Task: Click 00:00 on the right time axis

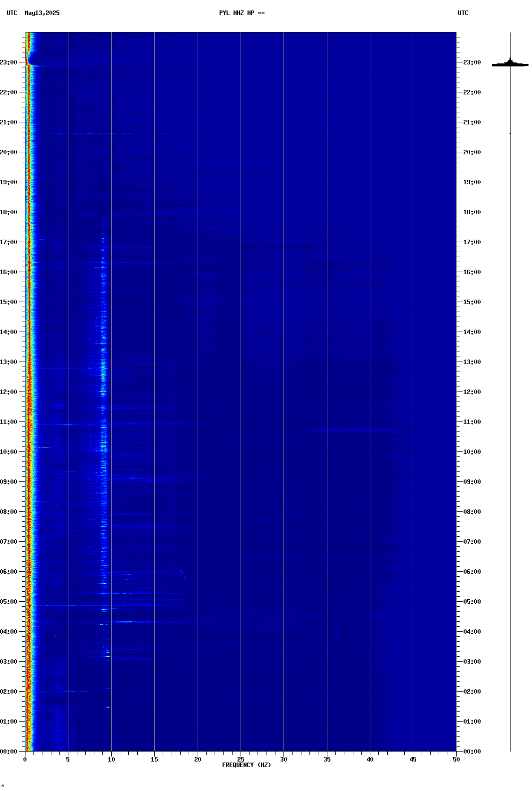Action: pyautogui.click(x=472, y=752)
